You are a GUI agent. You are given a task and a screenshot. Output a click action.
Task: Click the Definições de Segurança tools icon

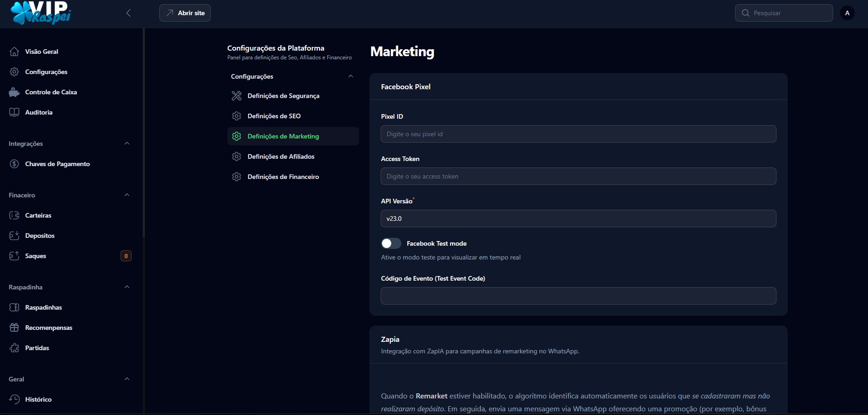coord(237,96)
